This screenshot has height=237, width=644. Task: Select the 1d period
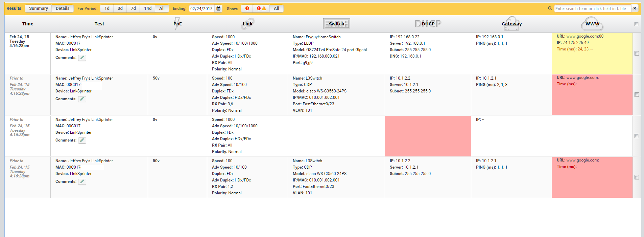(x=107, y=8)
